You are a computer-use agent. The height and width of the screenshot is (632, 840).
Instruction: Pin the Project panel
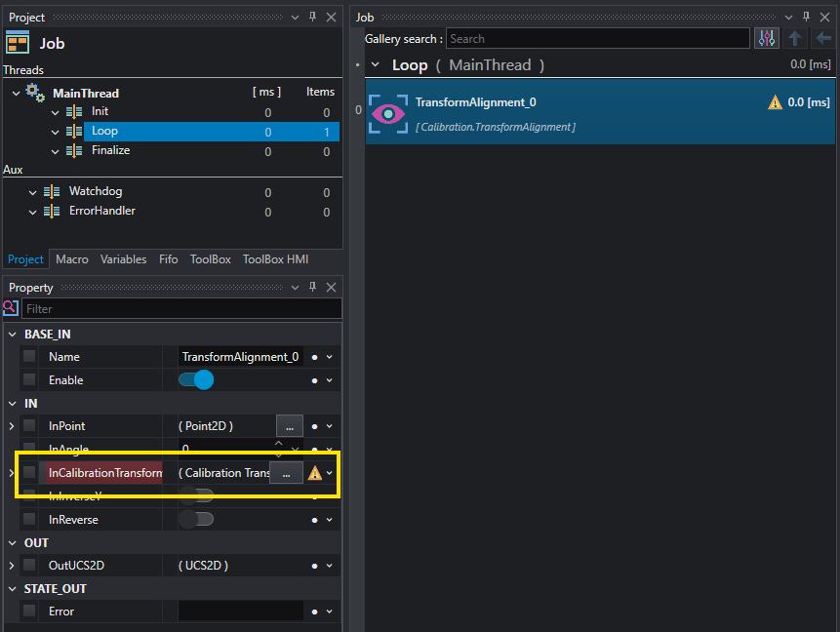(312, 17)
